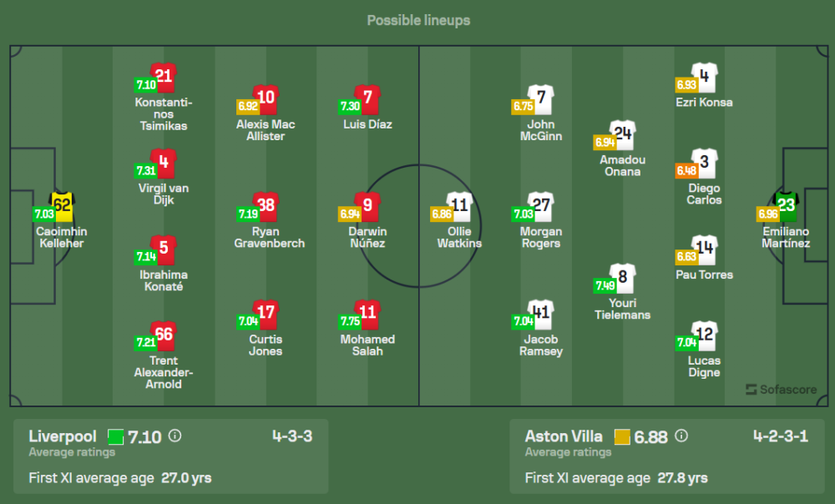Click Aston Villa's yellow average rating square

click(x=621, y=436)
